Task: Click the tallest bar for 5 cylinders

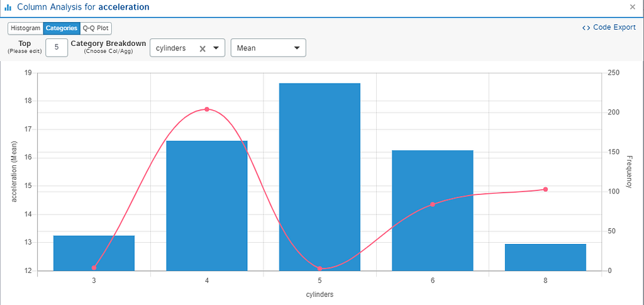Action: tap(319, 177)
